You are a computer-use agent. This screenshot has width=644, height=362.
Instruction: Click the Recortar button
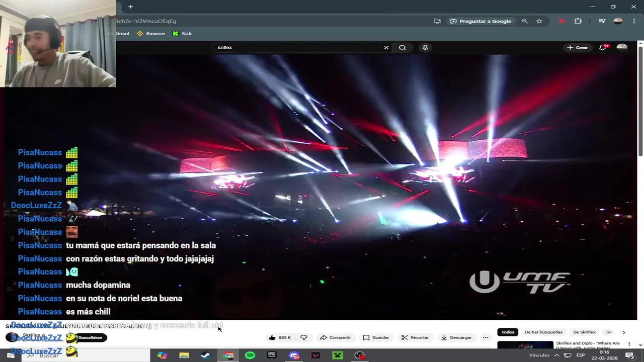click(415, 337)
